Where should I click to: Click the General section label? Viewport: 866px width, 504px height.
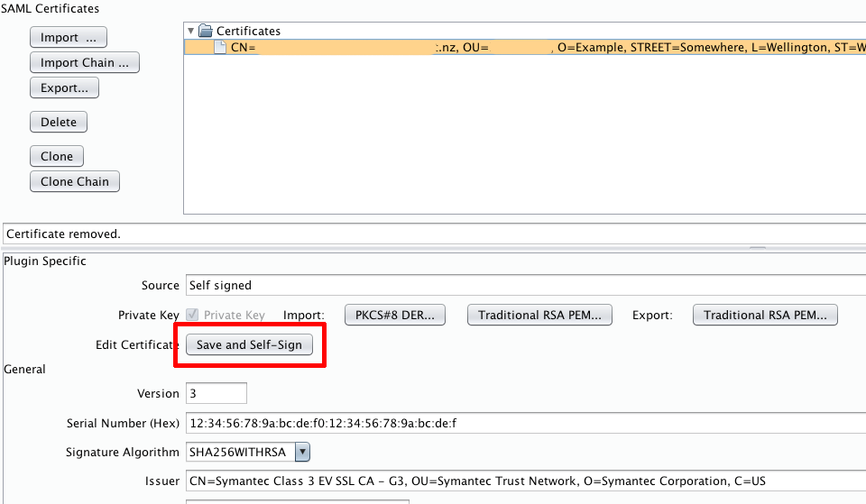coord(25,370)
